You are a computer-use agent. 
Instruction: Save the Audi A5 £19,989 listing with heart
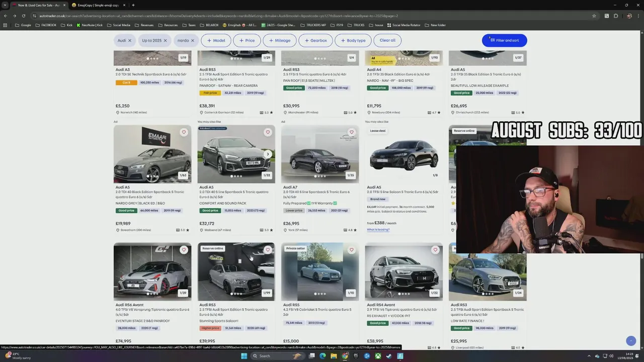pos(184,132)
